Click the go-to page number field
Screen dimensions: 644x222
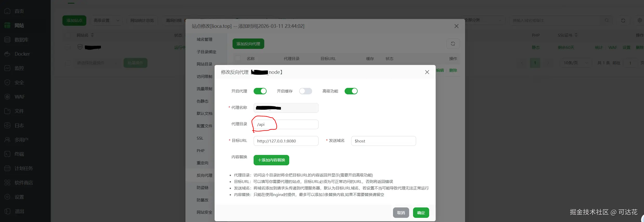pos(630,63)
